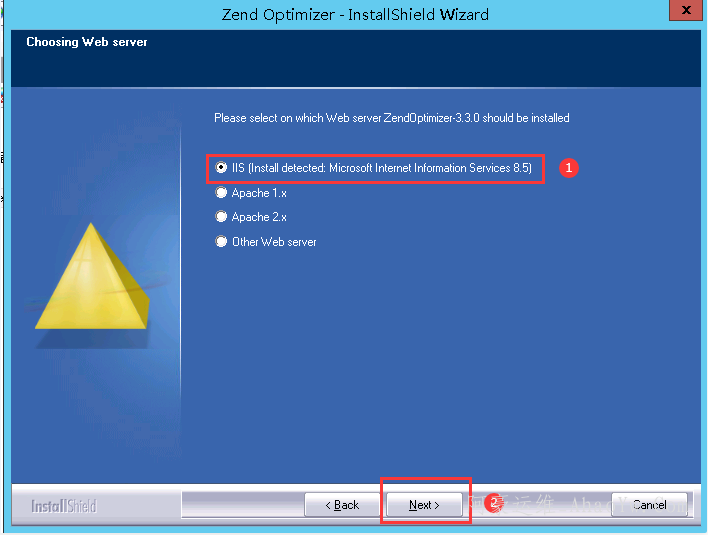This screenshot has height=535, width=708.
Task: Go back with the Back button
Action: click(342, 505)
